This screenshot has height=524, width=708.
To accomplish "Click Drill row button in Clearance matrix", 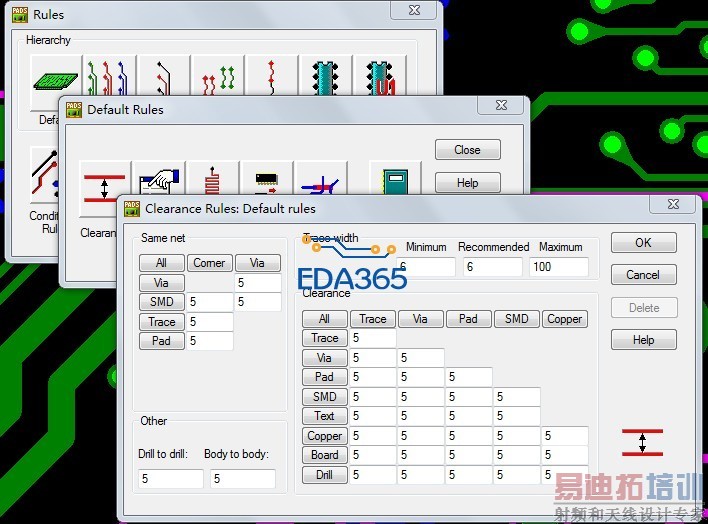I will tap(325, 475).
